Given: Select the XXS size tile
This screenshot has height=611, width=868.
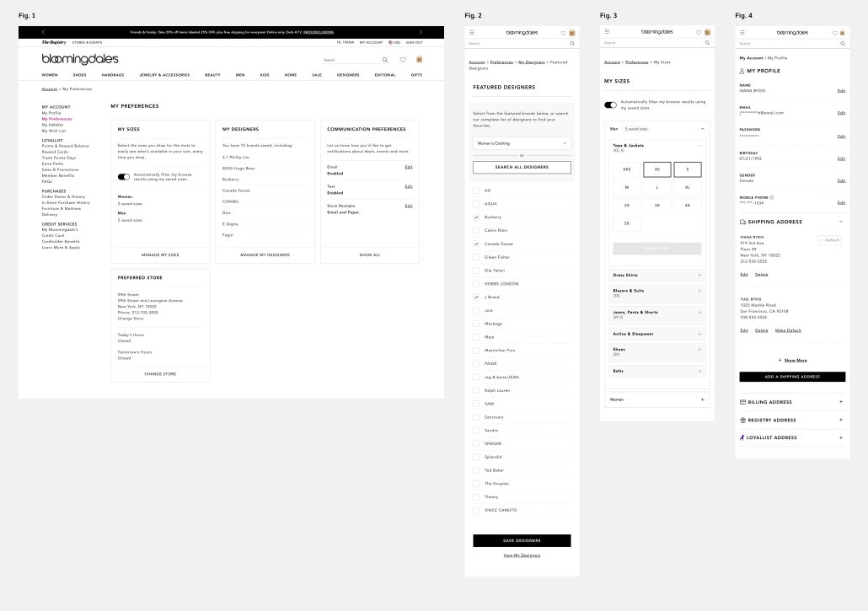Looking at the screenshot, I should [626, 169].
